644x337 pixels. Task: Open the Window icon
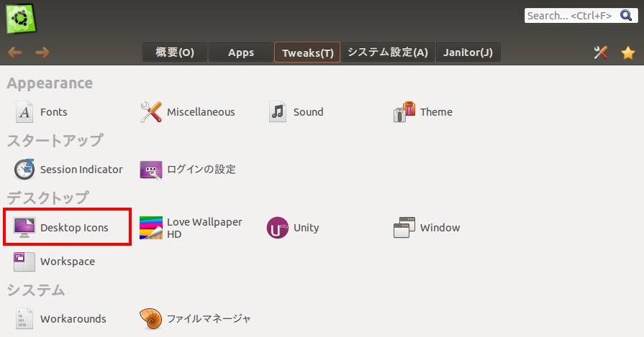tap(404, 228)
